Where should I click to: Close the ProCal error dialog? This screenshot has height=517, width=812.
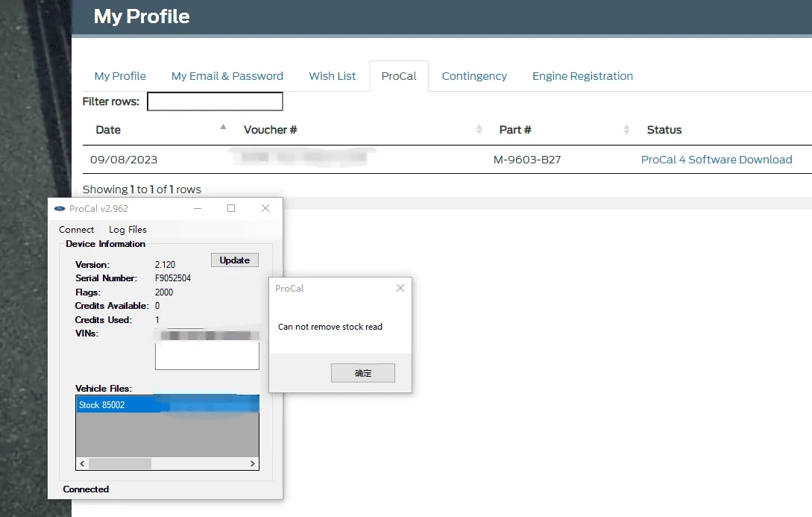[x=400, y=288]
